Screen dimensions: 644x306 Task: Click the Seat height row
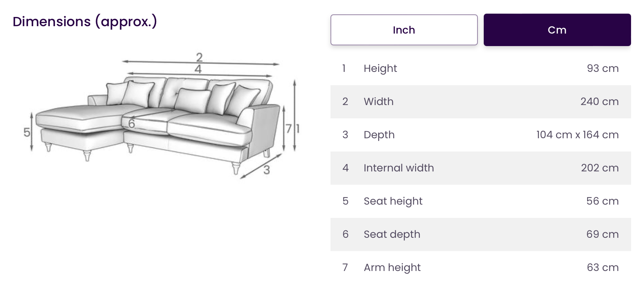coord(480,201)
